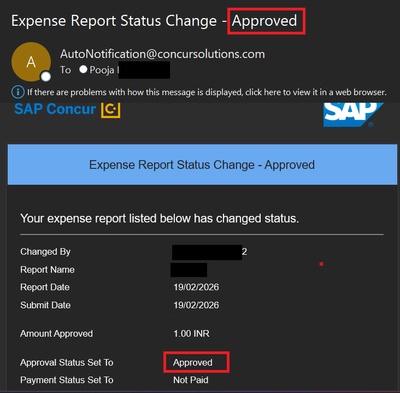
Task: Click the 'Changed By' label
Action: [x=45, y=252]
